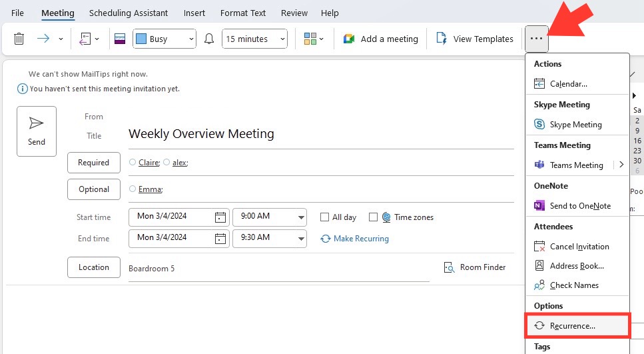Switch to the Scheduling Assistant tab
Viewport: 644px width, 354px height.
128,13
